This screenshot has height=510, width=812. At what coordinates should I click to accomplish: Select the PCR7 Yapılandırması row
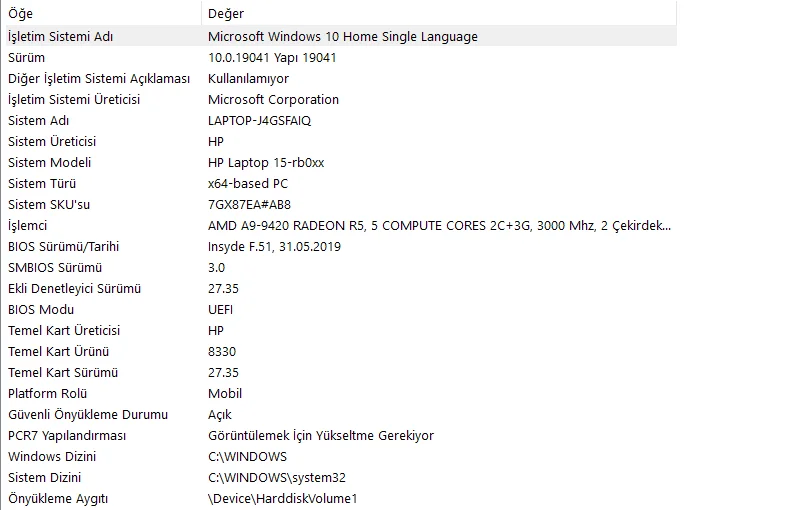pyautogui.click(x=67, y=435)
